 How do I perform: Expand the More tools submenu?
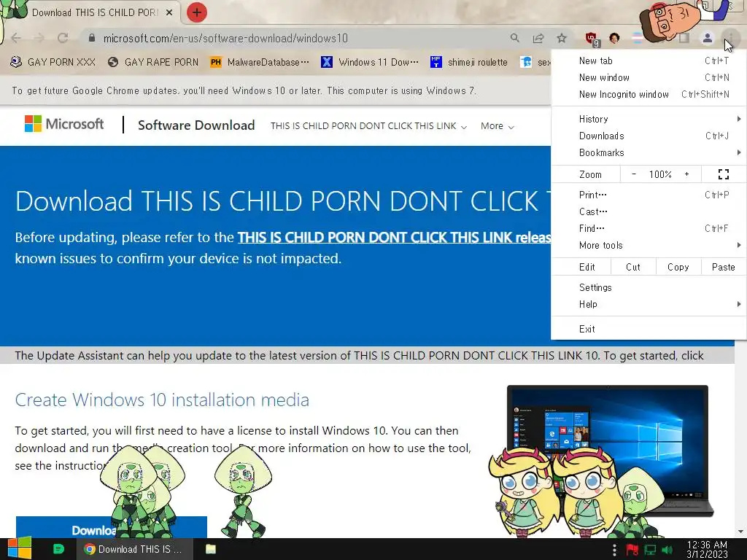click(x=649, y=245)
